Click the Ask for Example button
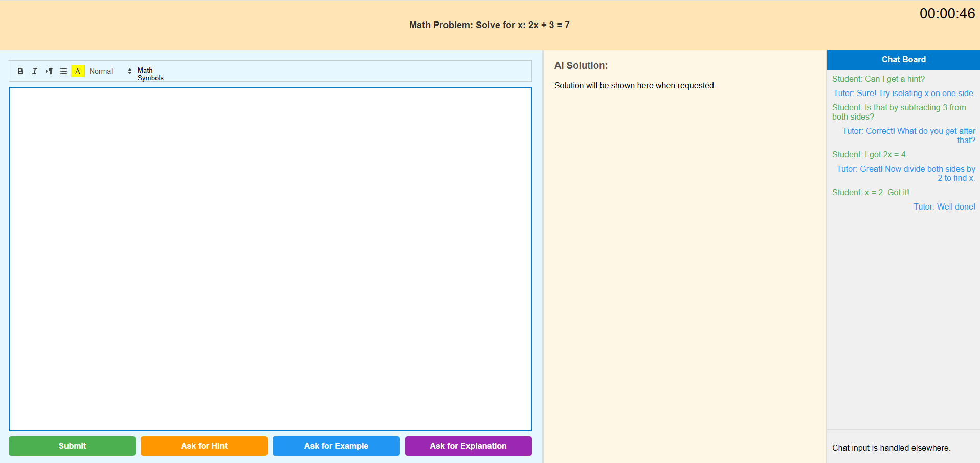980x463 pixels. [336, 446]
